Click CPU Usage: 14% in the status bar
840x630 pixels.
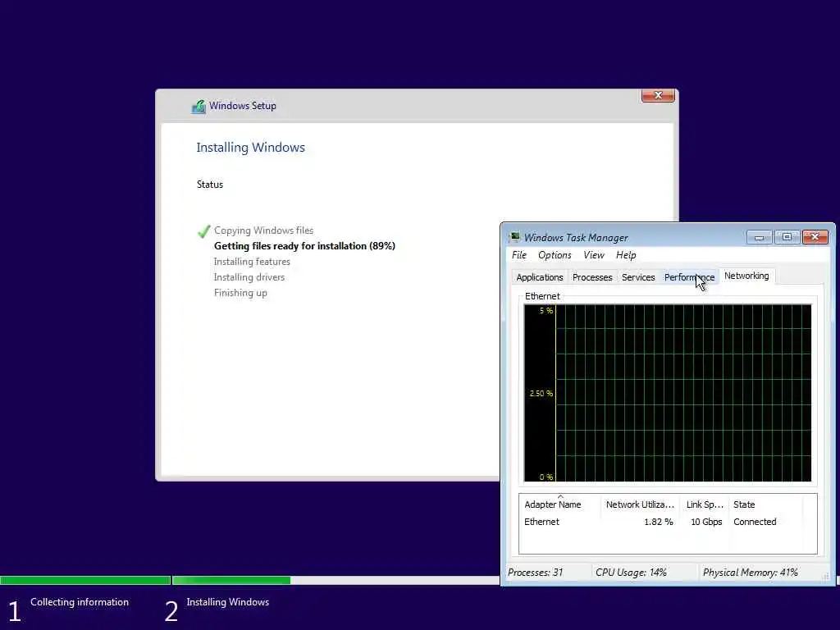point(631,573)
